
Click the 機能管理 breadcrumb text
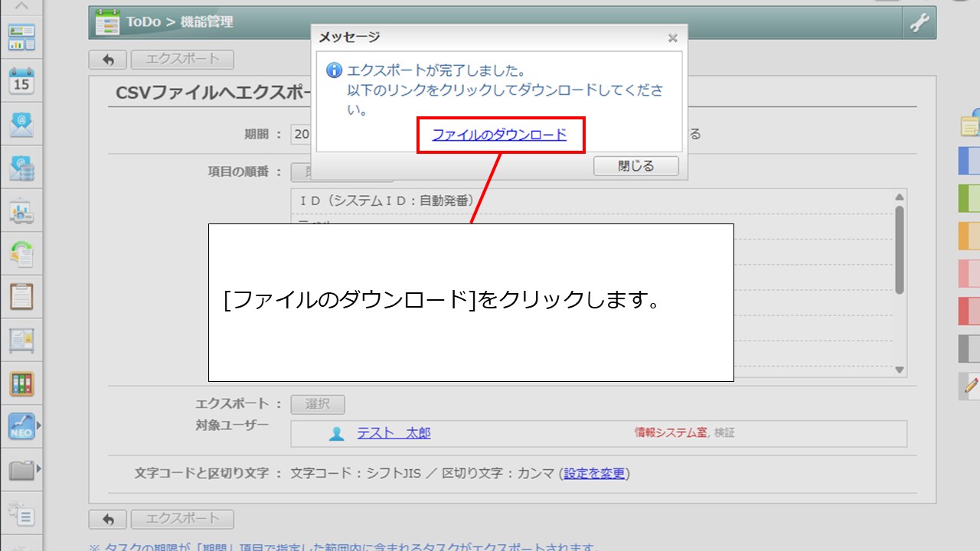(207, 22)
